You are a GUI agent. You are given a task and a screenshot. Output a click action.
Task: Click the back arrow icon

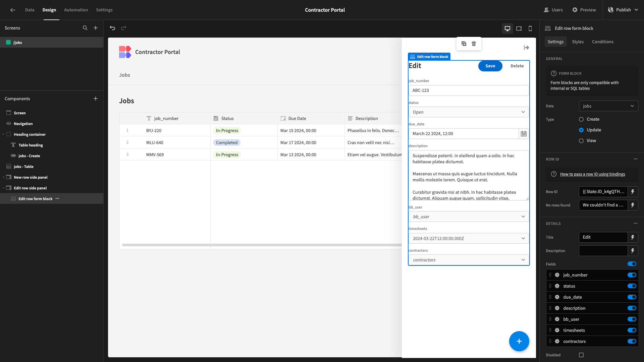pyautogui.click(x=13, y=10)
